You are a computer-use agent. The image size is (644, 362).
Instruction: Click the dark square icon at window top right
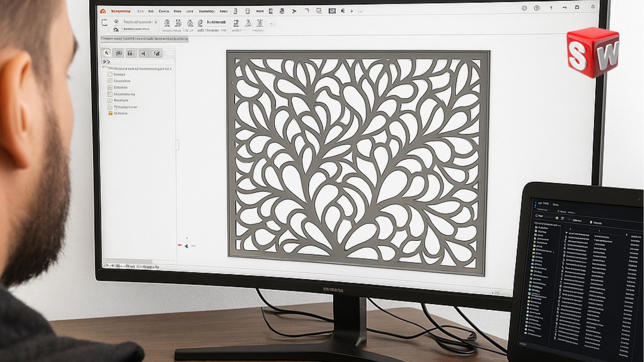[577, 7]
